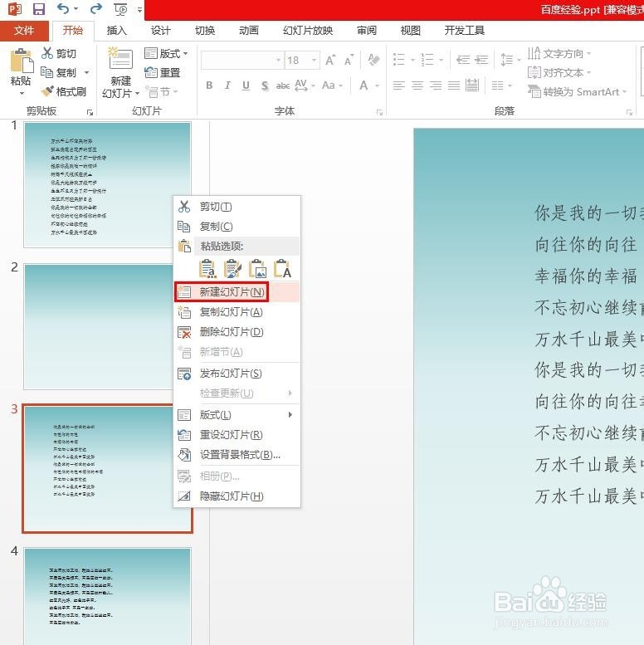
Task: Open the Layout (版式) dropdown in ribbon
Action: [x=166, y=53]
